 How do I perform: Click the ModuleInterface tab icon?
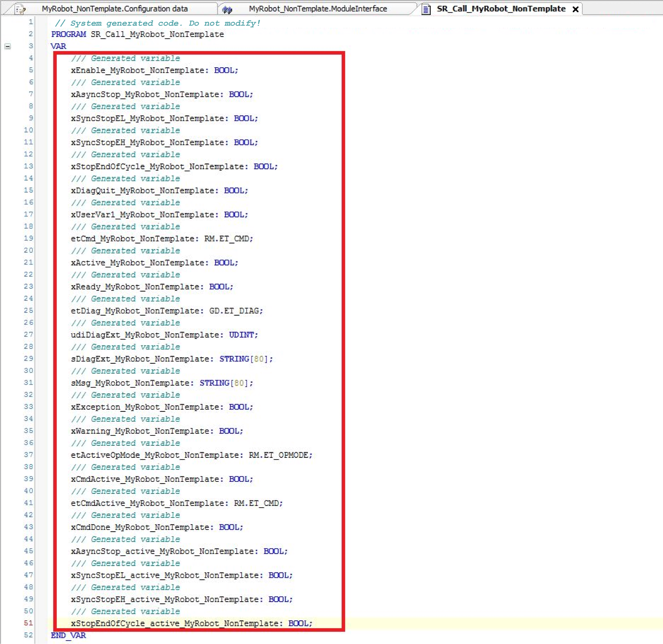[x=227, y=9]
